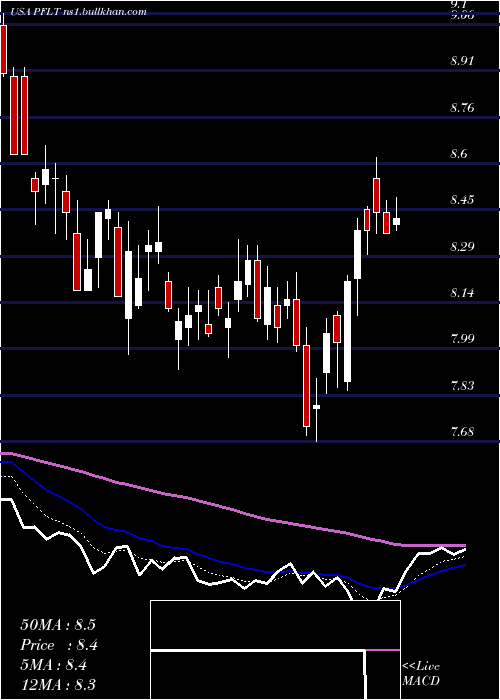Select the 7.68 price axis label

[462, 432]
